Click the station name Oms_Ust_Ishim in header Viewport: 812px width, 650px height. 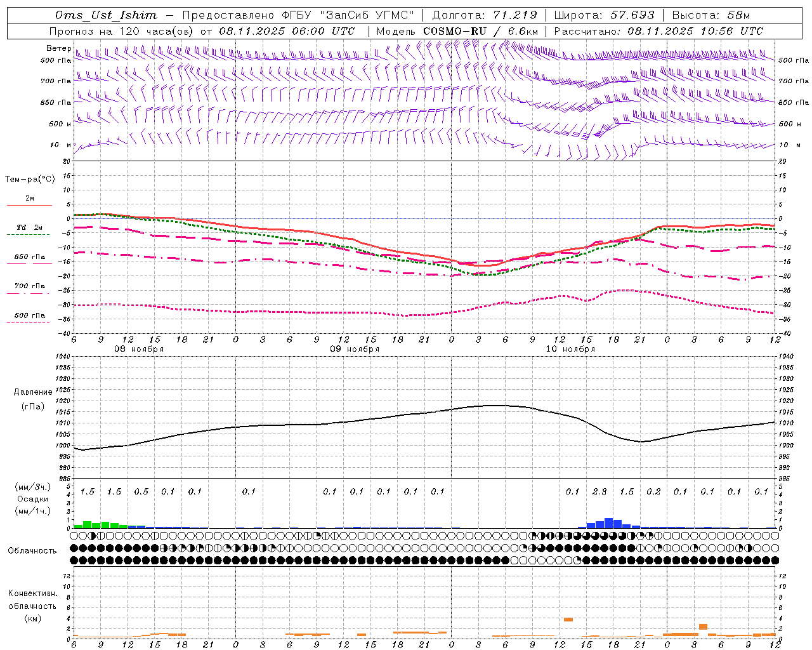[x=106, y=15]
